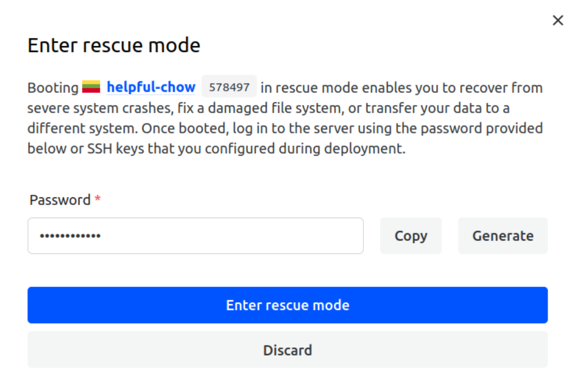Click the 578497 server ID badge
This screenshot has width=577, height=392.
[229, 87]
